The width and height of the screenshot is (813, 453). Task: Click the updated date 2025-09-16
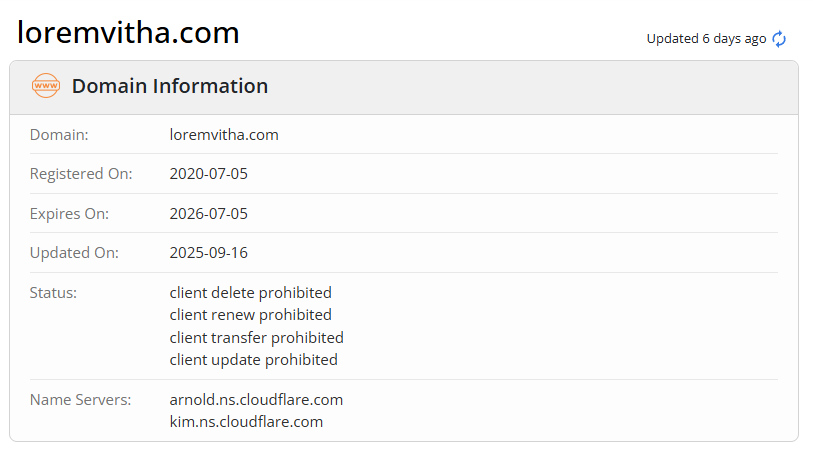(x=209, y=253)
